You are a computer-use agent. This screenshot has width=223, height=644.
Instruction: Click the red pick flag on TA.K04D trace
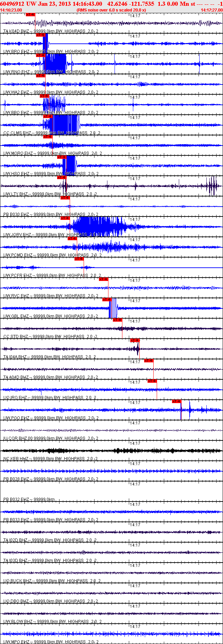click(x=30, y=15)
